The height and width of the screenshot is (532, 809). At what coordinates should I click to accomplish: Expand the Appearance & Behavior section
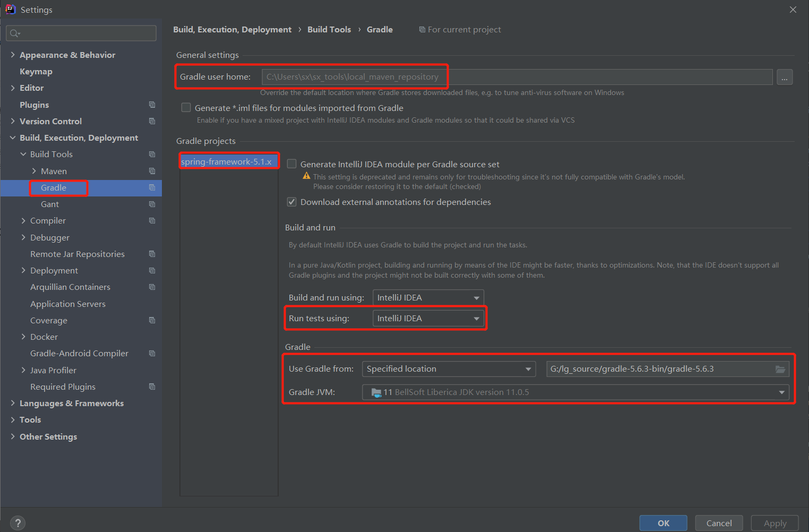(x=12, y=55)
